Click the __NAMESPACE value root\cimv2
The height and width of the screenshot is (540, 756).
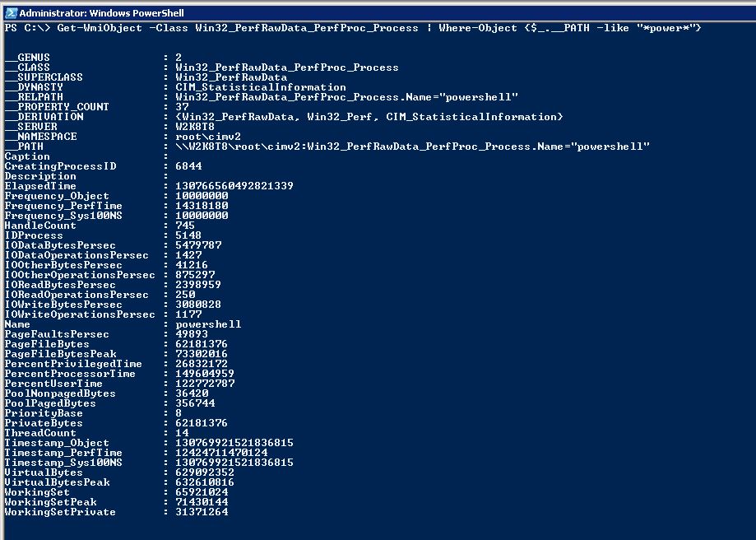click(x=208, y=137)
